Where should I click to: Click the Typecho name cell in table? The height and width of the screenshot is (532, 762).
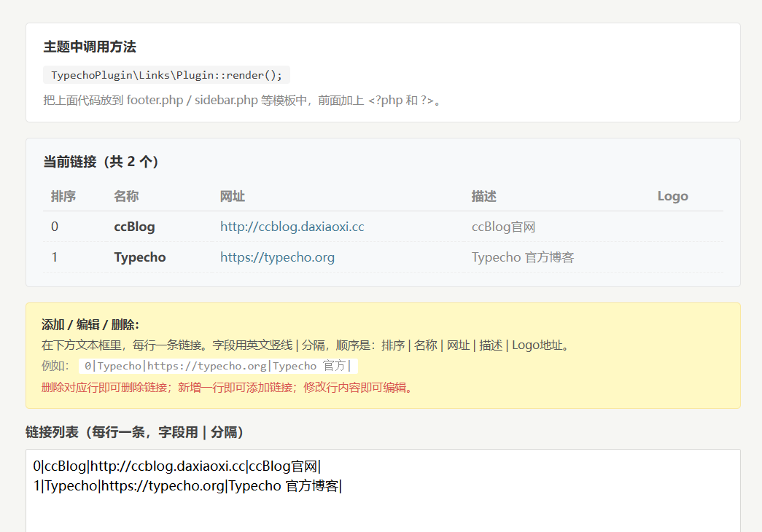140,257
